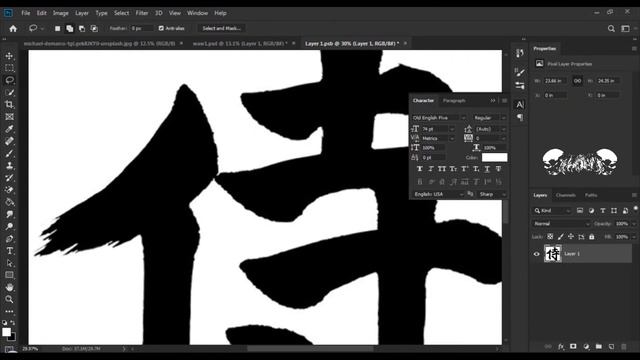Toggle lock image pixels brush icon
Image resolution: width=640 pixels, height=360 pixels.
pyautogui.click(x=560, y=237)
